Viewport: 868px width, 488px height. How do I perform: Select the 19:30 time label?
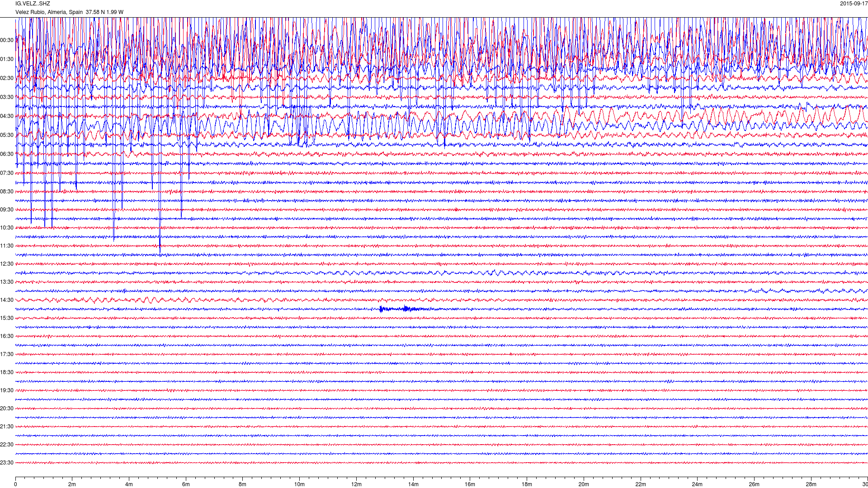(7, 390)
